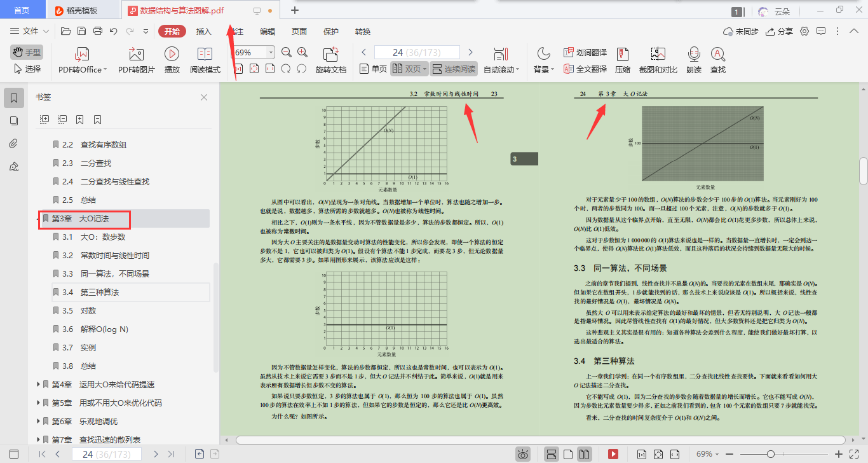
Task: Toggle continuous layout in status bar
Action: (x=552, y=454)
